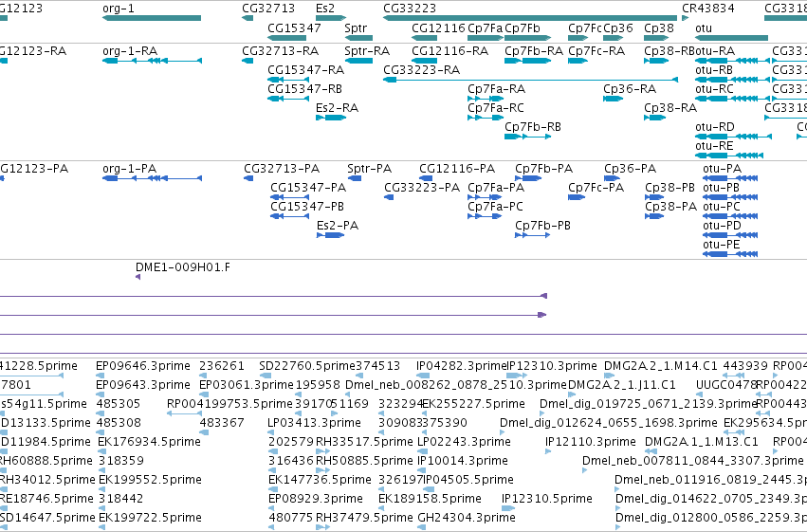The height and width of the screenshot is (532, 807).
Task: Click the CG33223 gene label
Action: [x=410, y=9]
